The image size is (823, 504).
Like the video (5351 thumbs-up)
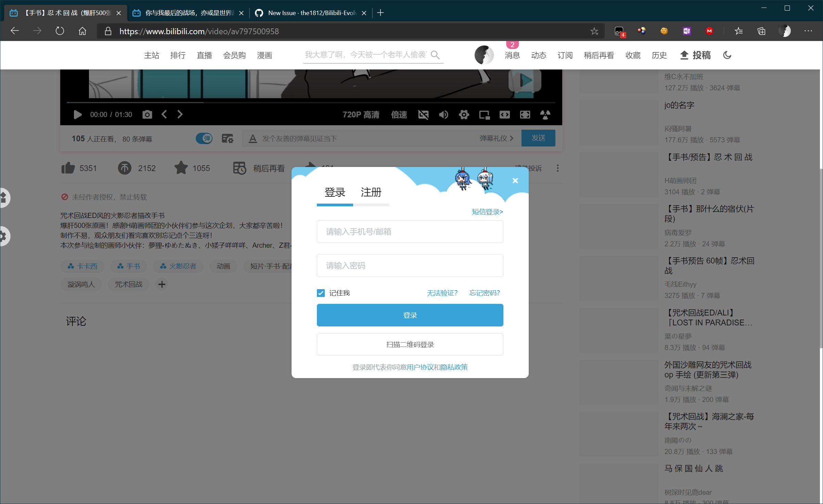click(79, 168)
